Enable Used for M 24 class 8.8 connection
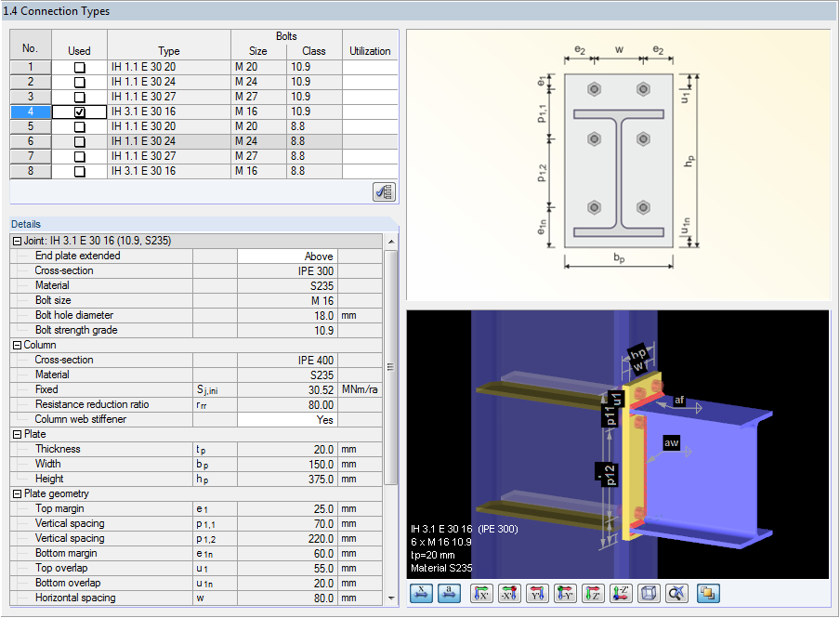The image size is (840, 618). click(x=79, y=141)
